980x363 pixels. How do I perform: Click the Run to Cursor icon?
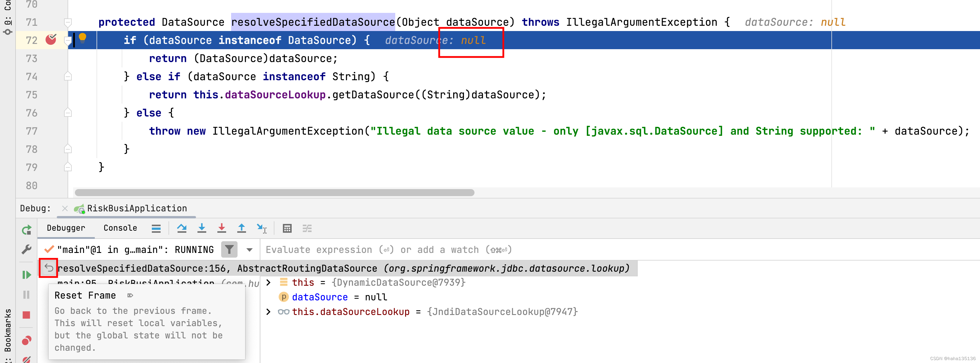(x=262, y=228)
